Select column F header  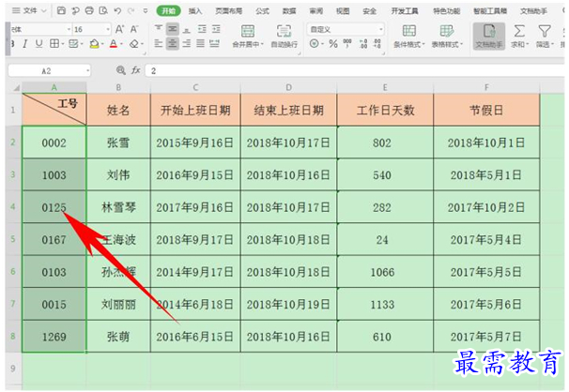[x=486, y=87]
